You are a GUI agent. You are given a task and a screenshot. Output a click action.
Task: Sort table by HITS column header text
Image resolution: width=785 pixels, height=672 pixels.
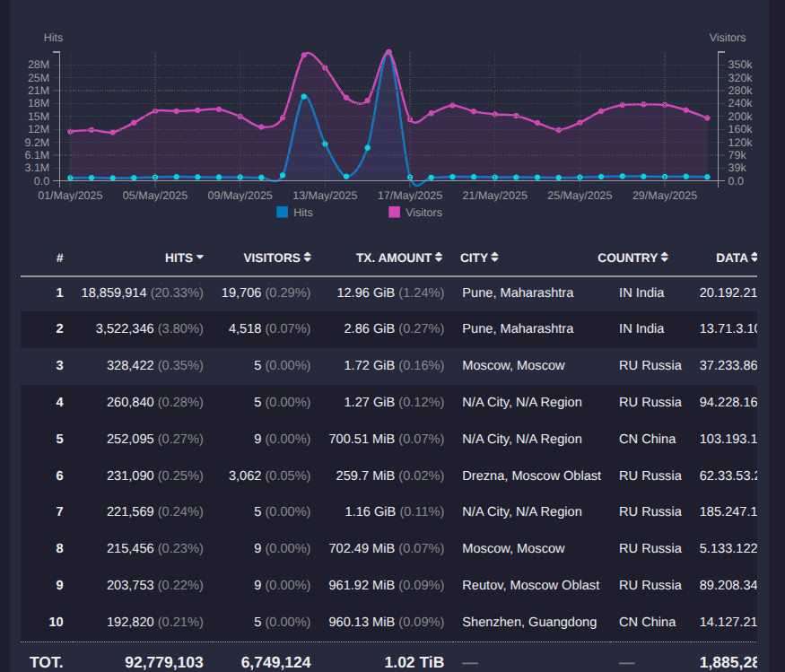[179, 257]
